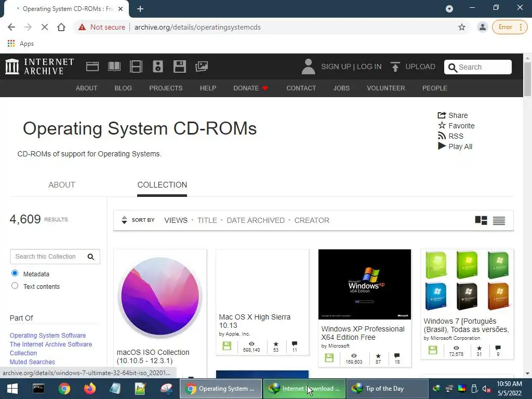
Task: Toggle sort direction arrows next to Sort By
Action: click(x=124, y=220)
